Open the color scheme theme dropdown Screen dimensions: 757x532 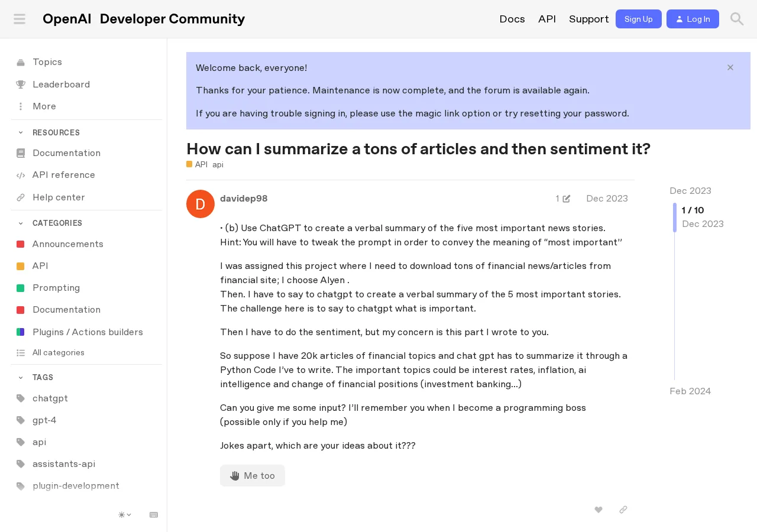(x=125, y=515)
